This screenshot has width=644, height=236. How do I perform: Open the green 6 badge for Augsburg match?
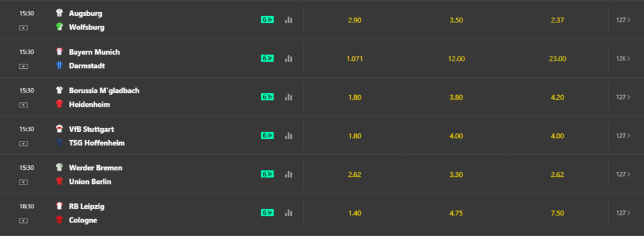(267, 20)
